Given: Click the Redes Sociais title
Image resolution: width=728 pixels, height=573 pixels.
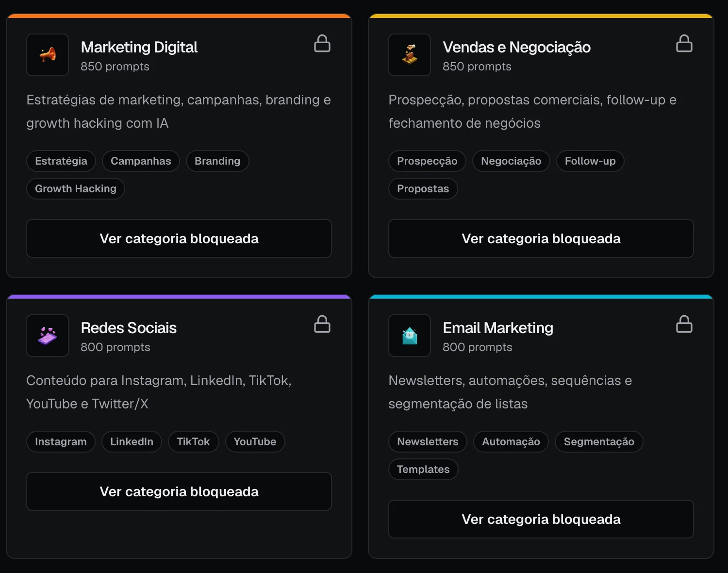Looking at the screenshot, I should pos(129,328).
